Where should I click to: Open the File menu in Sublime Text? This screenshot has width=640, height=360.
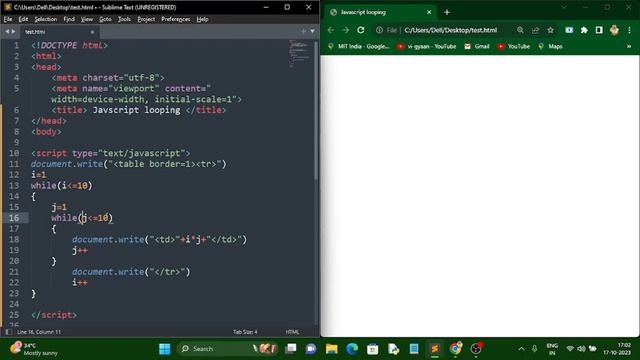8,19
